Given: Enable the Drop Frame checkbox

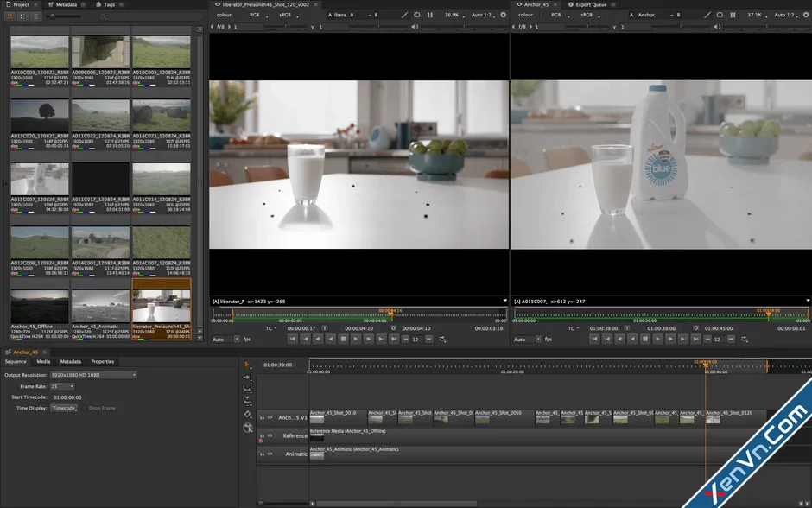Looking at the screenshot, I should pos(84,408).
